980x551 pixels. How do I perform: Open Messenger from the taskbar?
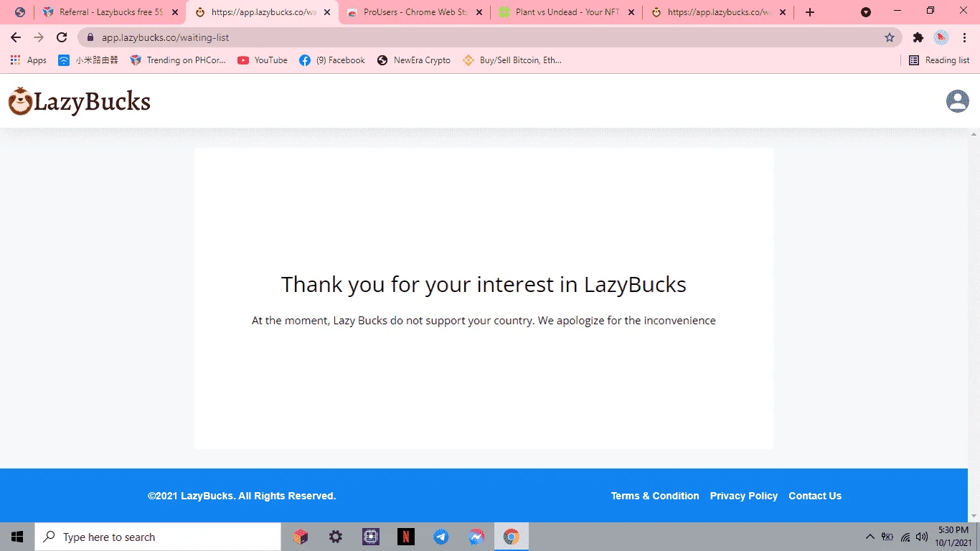point(476,537)
